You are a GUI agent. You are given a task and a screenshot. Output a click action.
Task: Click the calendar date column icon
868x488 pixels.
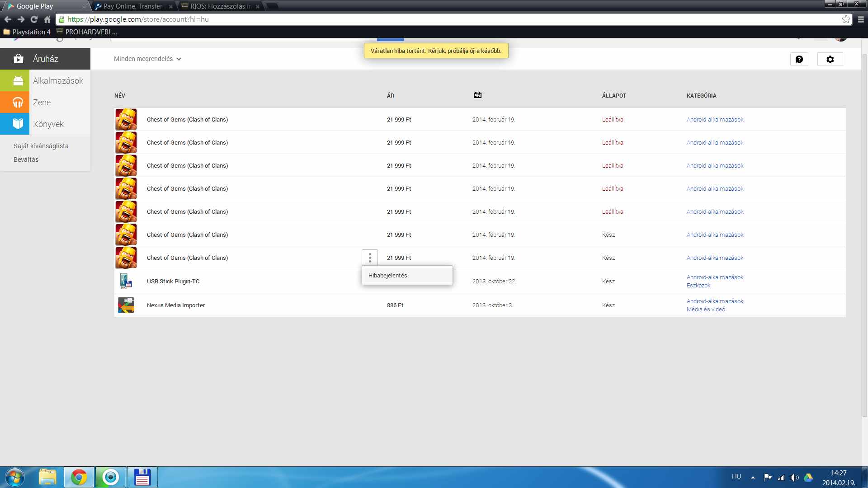(477, 95)
